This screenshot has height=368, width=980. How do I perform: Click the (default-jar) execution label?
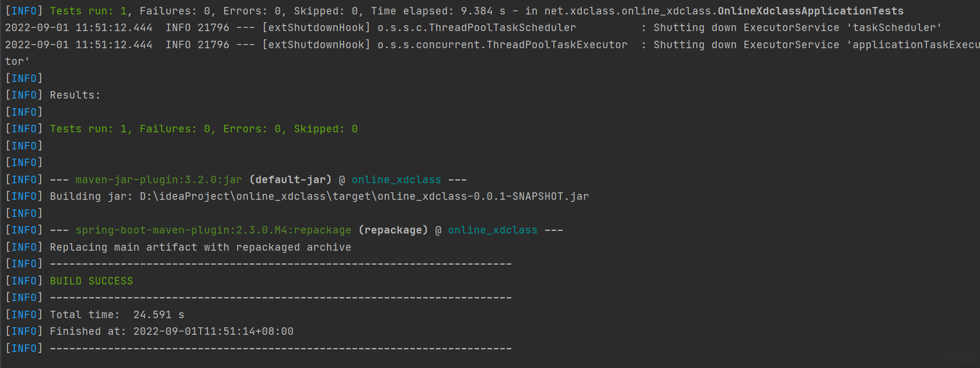(290, 180)
